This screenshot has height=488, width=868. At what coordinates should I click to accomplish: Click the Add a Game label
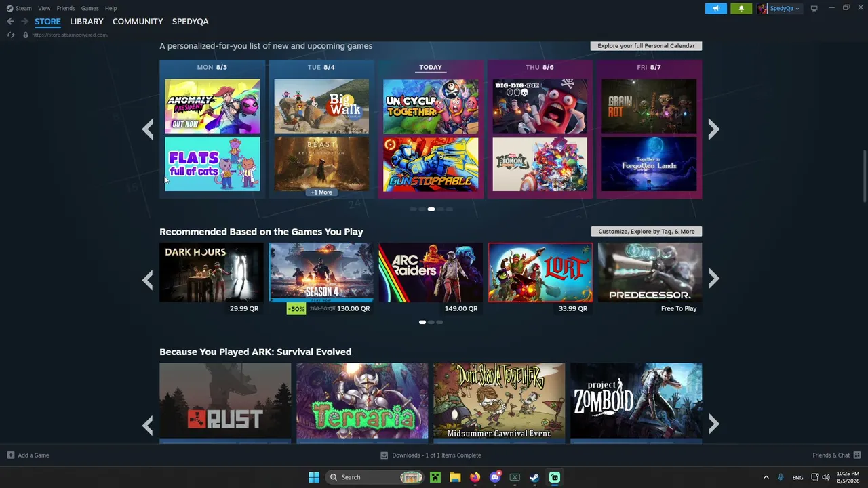[33, 455]
